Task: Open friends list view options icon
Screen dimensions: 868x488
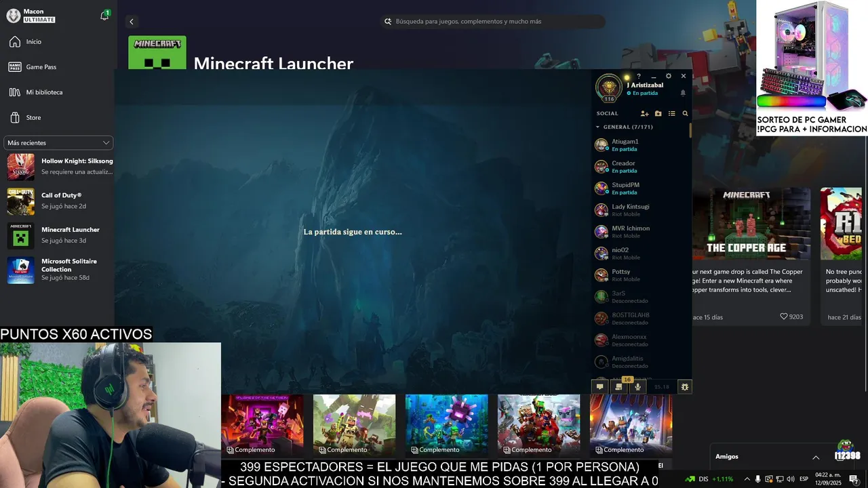Action: [671, 114]
